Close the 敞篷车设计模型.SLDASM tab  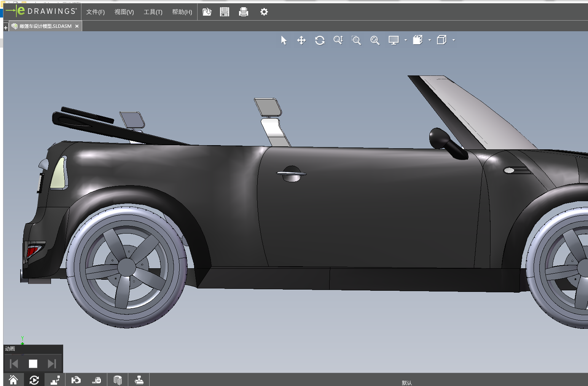(77, 26)
